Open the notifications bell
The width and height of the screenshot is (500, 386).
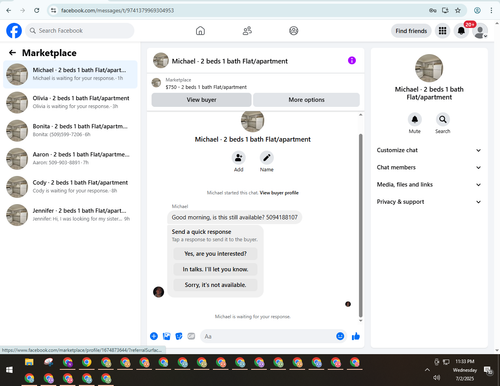[461, 31]
